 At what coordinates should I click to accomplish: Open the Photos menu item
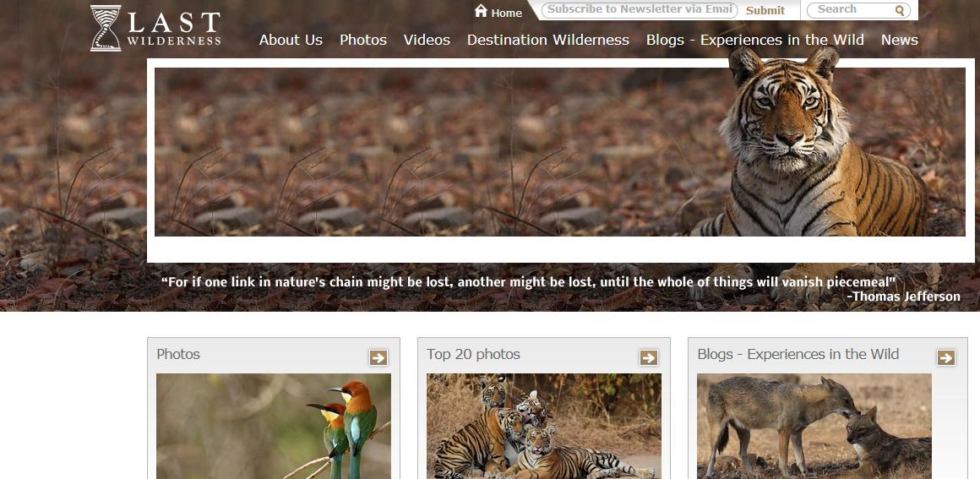[x=363, y=40]
